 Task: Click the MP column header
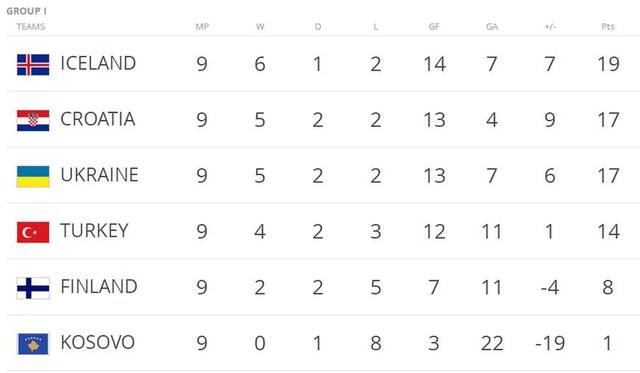coord(202,27)
